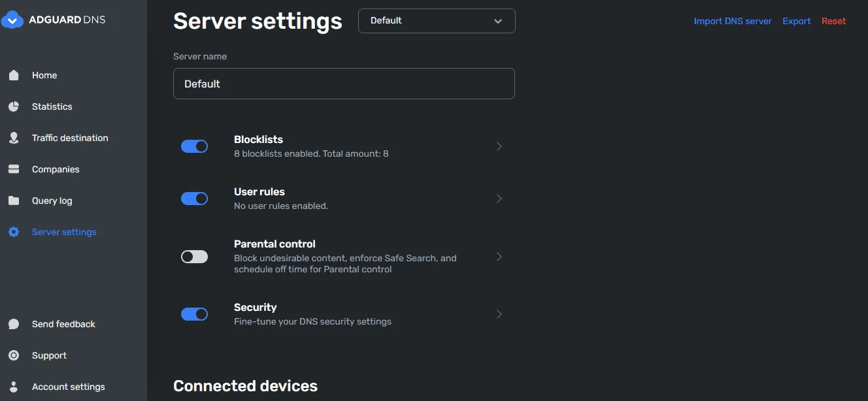Disable the Blocklists toggle
The height and width of the screenshot is (401, 868).
194,146
